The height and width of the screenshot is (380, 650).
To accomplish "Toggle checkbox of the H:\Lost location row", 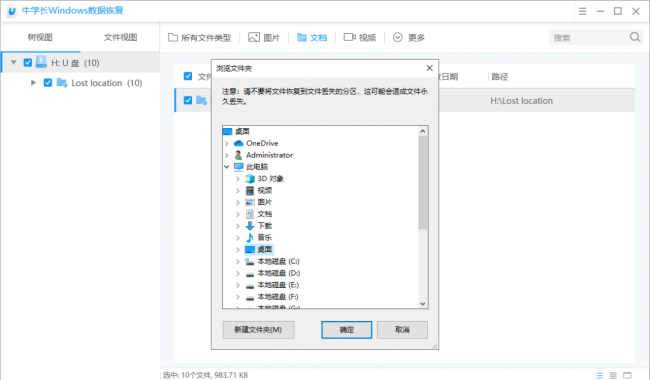I will click(x=188, y=100).
